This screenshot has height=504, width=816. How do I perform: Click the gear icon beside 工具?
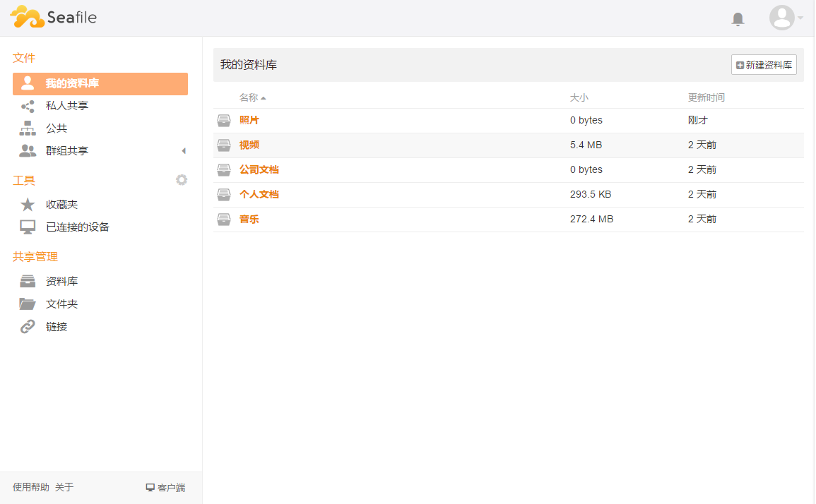(182, 180)
